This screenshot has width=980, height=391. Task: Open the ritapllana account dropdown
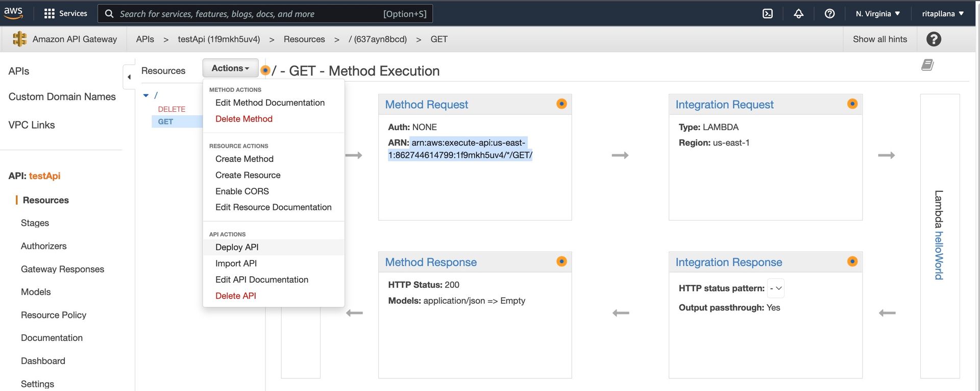click(x=942, y=14)
